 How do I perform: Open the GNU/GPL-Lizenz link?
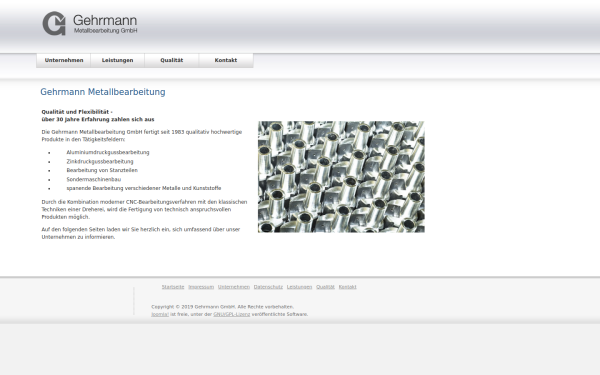pos(232,314)
